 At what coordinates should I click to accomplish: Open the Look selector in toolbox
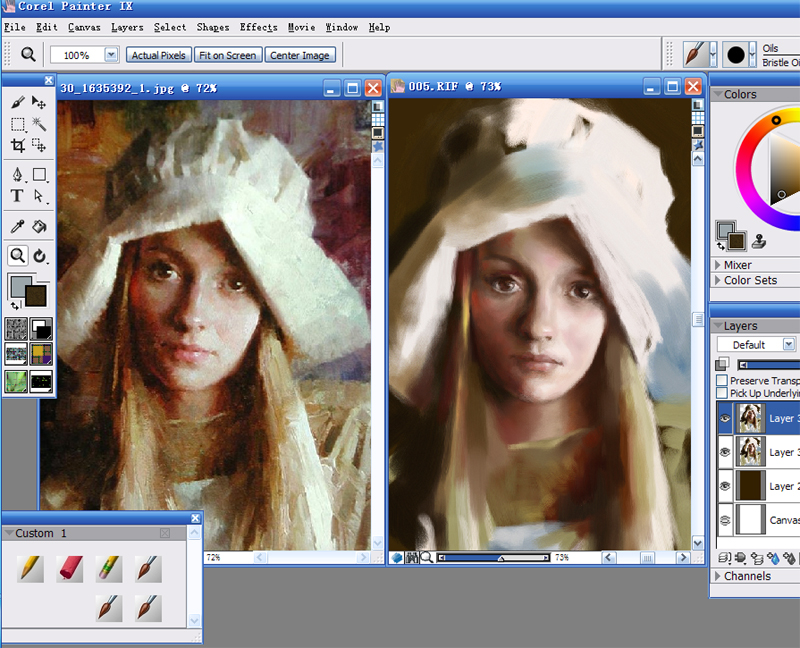click(x=16, y=382)
